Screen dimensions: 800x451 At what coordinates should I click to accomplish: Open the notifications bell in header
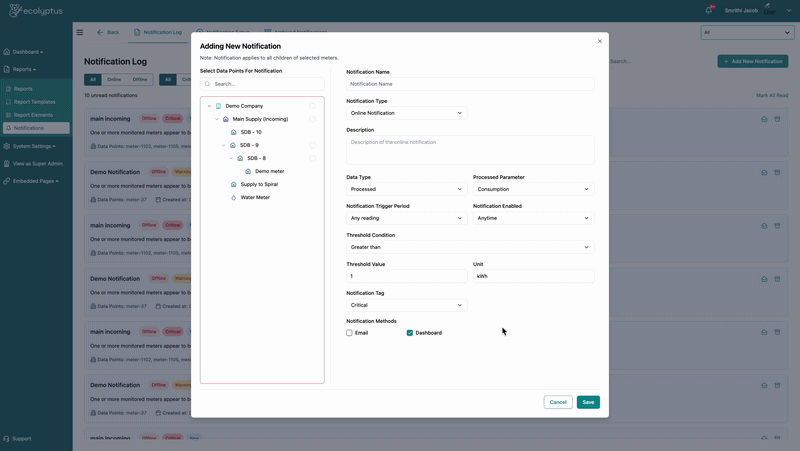(x=709, y=10)
